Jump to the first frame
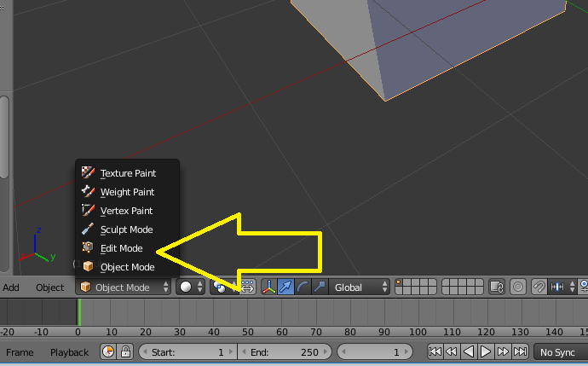 click(435, 351)
